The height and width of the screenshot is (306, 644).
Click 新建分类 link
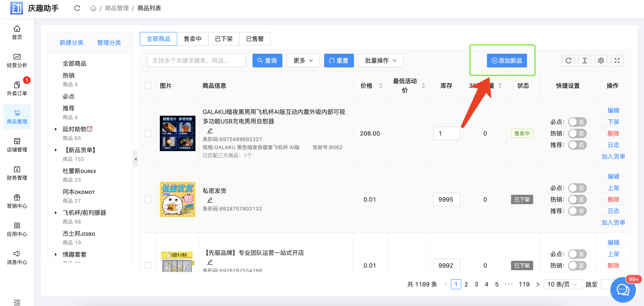click(71, 42)
